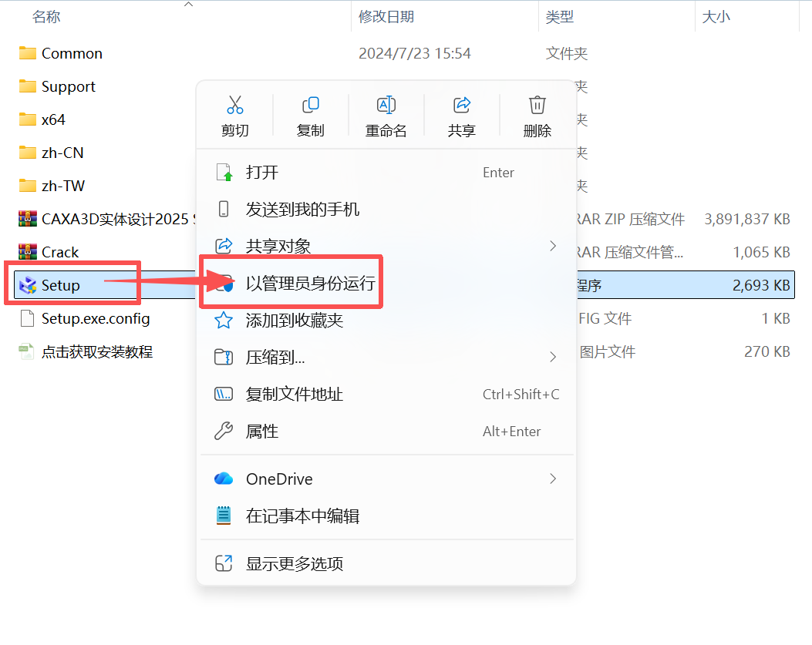812x645 pixels.
Task: Add to favorites via 添加到收藏夹
Action: click(x=386, y=321)
